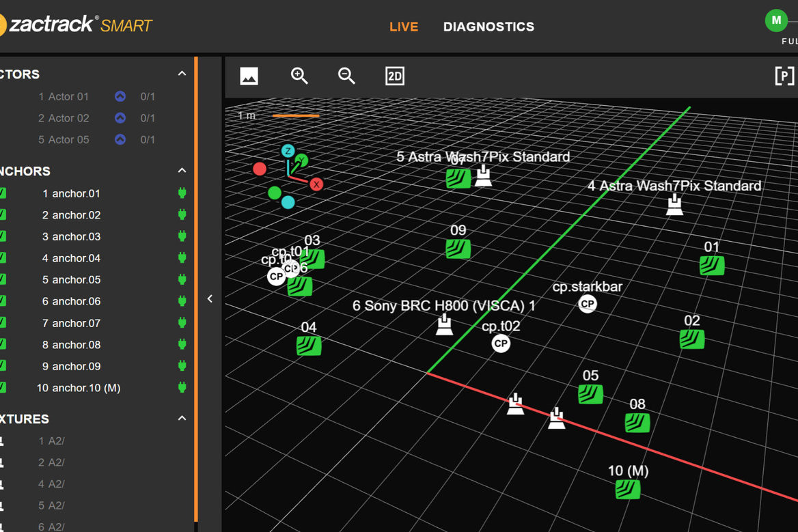Zoom in with the magnifier plus icon
The image size is (798, 532).
click(x=299, y=76)
